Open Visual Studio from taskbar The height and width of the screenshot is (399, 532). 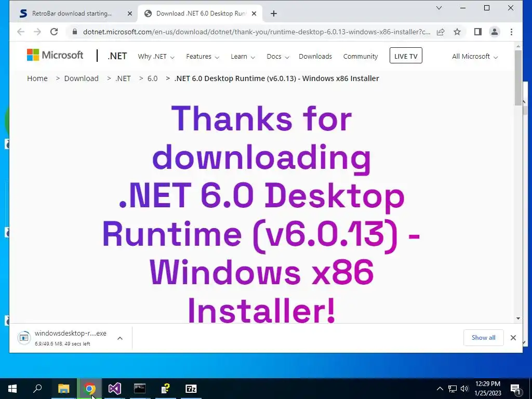[115, 389]
